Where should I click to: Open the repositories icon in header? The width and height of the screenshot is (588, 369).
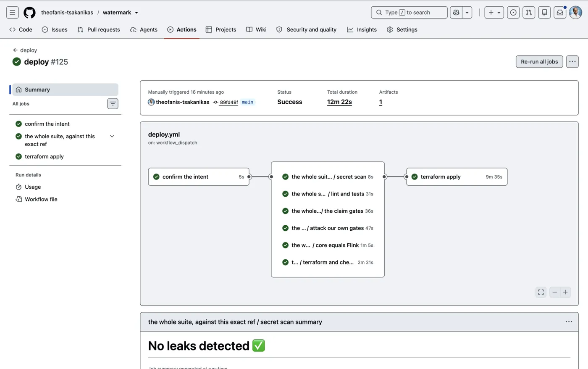544,13
